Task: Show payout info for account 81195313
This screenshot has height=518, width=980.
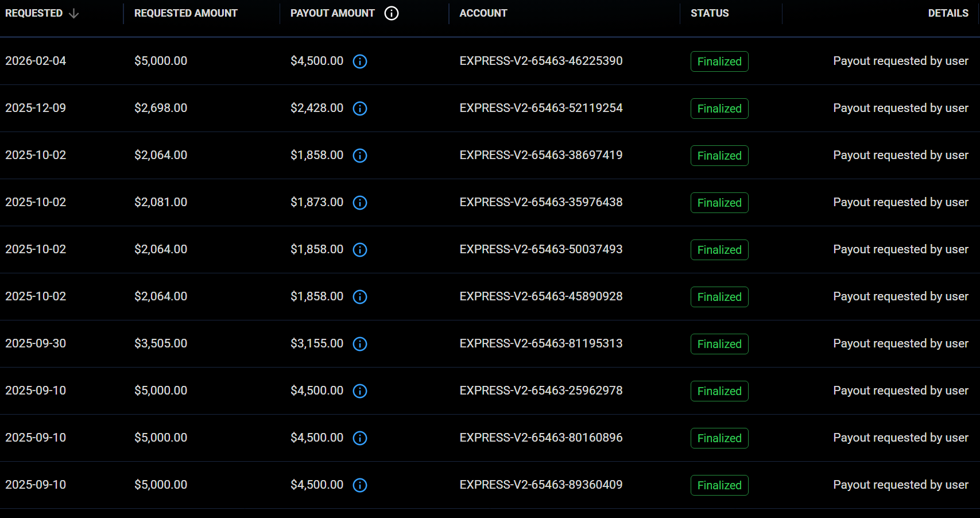Action: 360,344
